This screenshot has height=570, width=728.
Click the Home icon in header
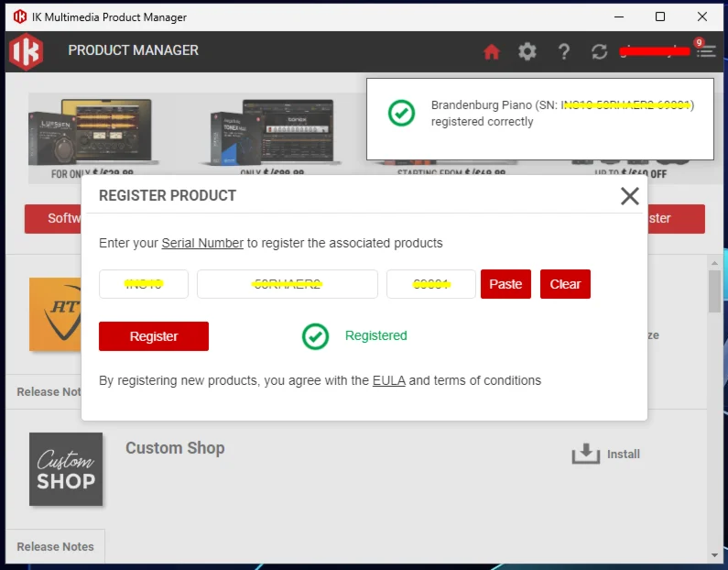(492, 51)
